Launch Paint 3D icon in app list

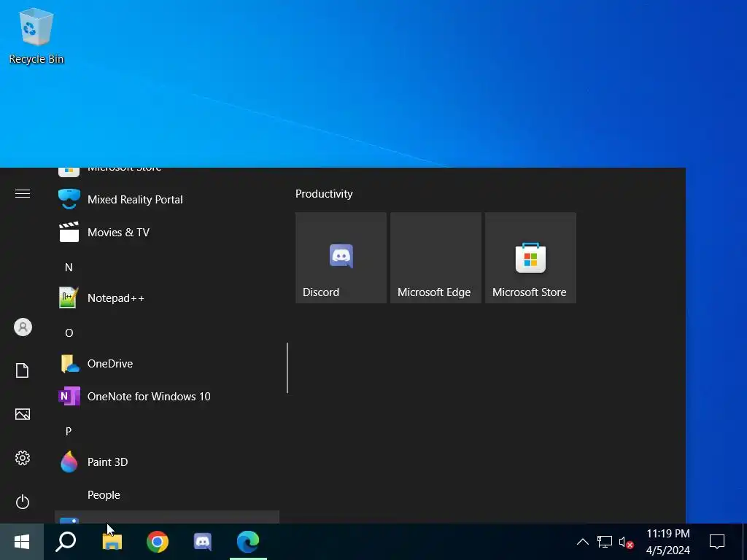point(69,462)
